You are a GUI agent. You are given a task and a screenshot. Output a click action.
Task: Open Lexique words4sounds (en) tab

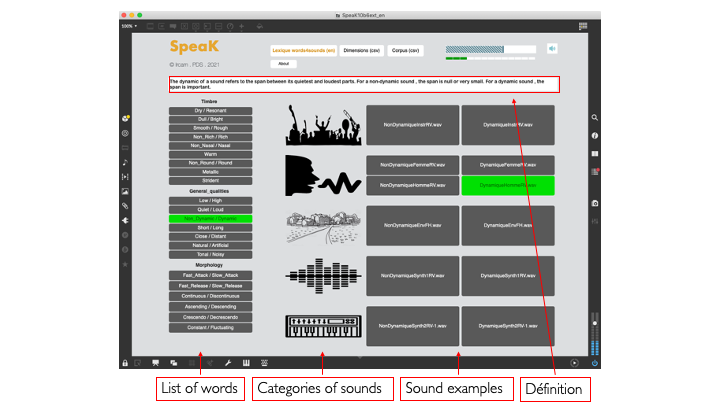[304, 51]
